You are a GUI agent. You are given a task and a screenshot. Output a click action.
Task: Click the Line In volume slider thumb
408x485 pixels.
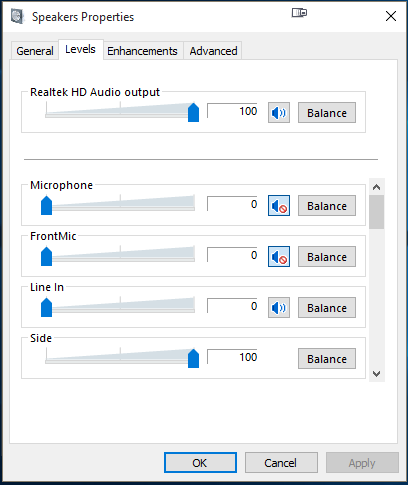tap(46, 307)
